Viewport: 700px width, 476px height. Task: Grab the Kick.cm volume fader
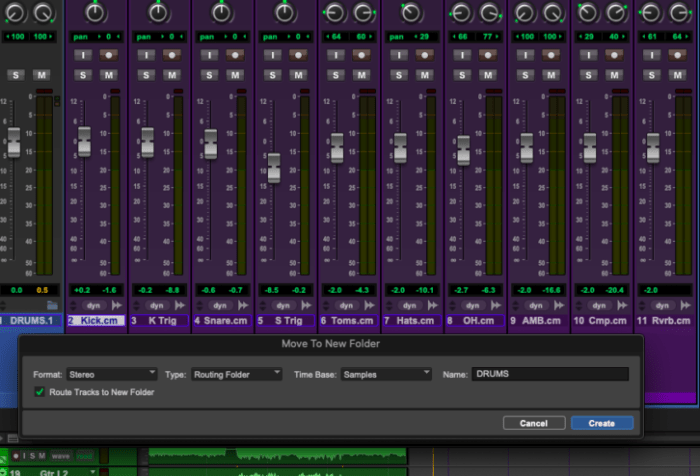[84, 142]
